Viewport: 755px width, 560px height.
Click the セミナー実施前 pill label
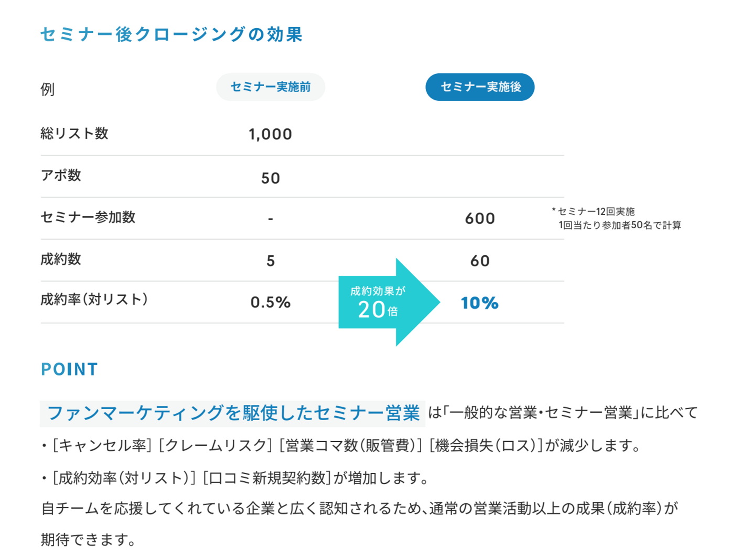(x=271, y=87)
